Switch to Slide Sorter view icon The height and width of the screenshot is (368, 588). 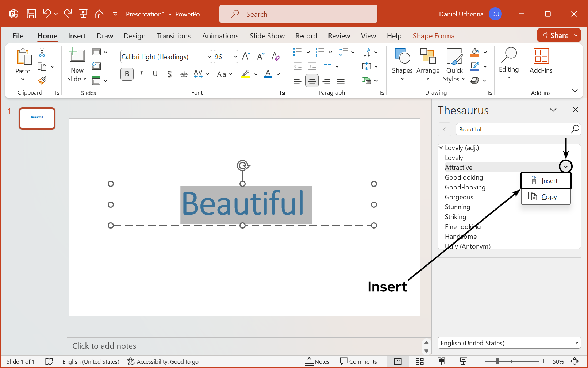(x=420, y=361)
